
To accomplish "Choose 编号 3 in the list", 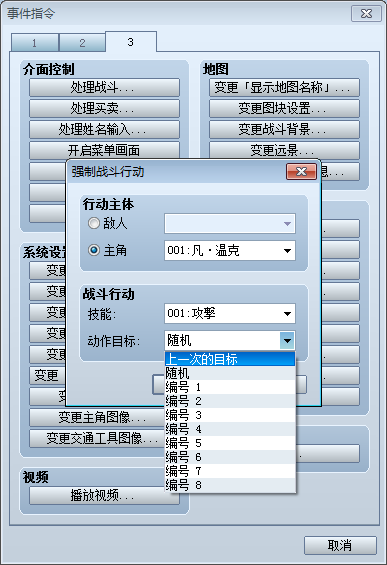I will click(230, 415).
